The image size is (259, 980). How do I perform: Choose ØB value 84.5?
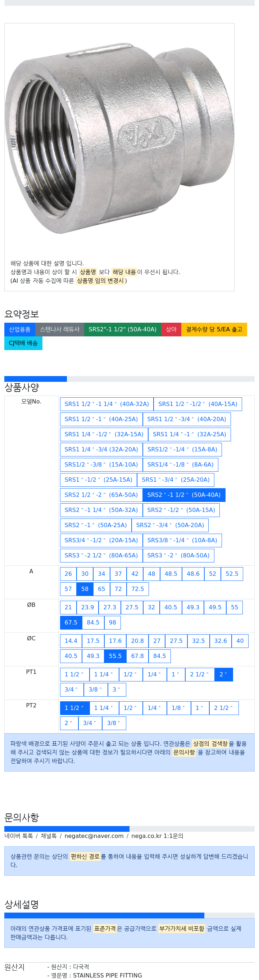[x=93, y=622]
